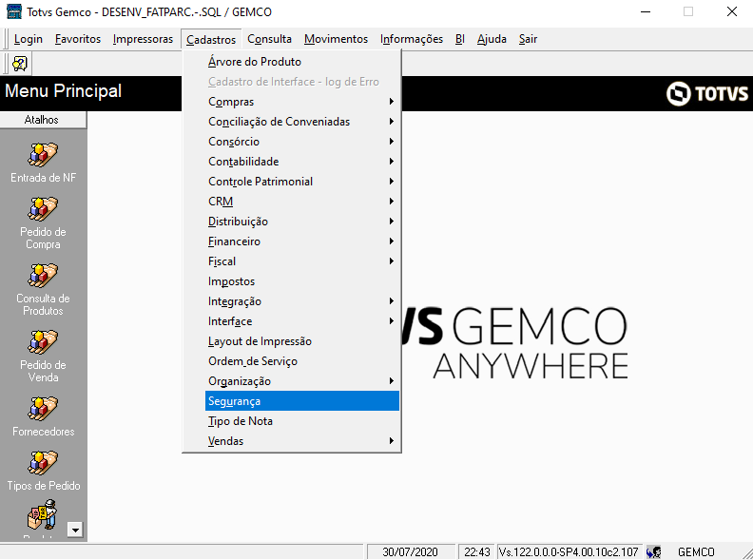The height and width of the screenshot is (560, 753).
Task: Open the Movimentos menu
Action: [x=336, y=39]
